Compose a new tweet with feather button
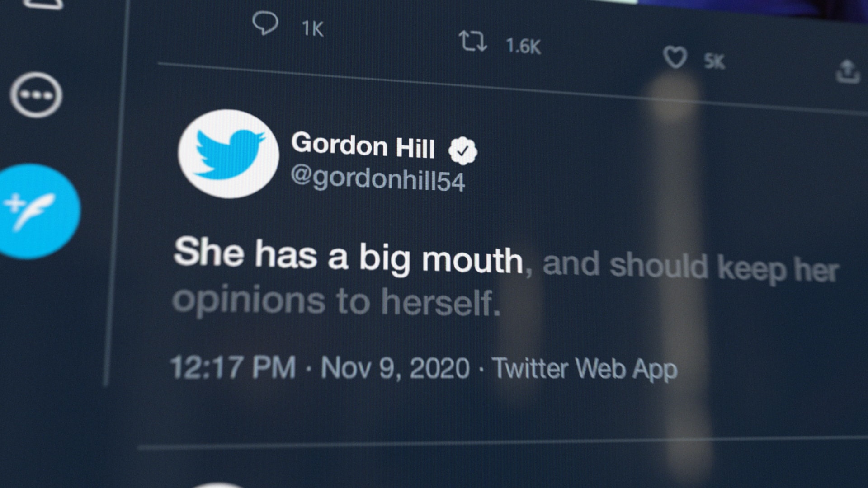Viewport: 868px width, 488px height. tap(38, 211)
